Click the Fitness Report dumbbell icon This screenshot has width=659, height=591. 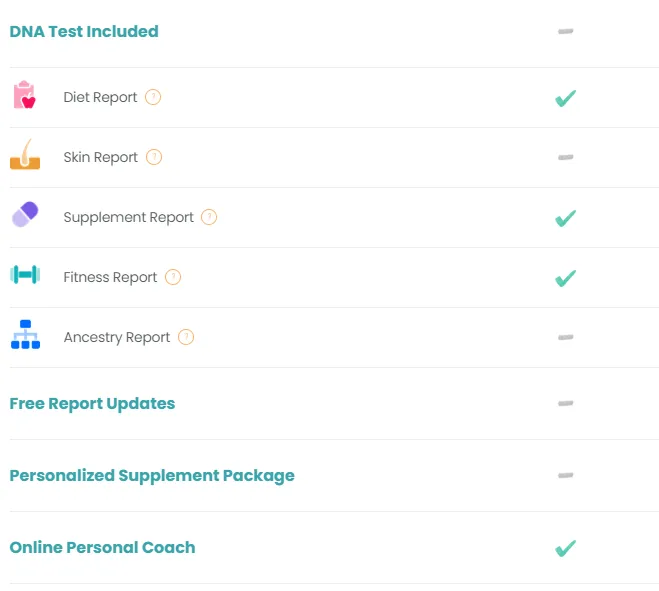25,275
